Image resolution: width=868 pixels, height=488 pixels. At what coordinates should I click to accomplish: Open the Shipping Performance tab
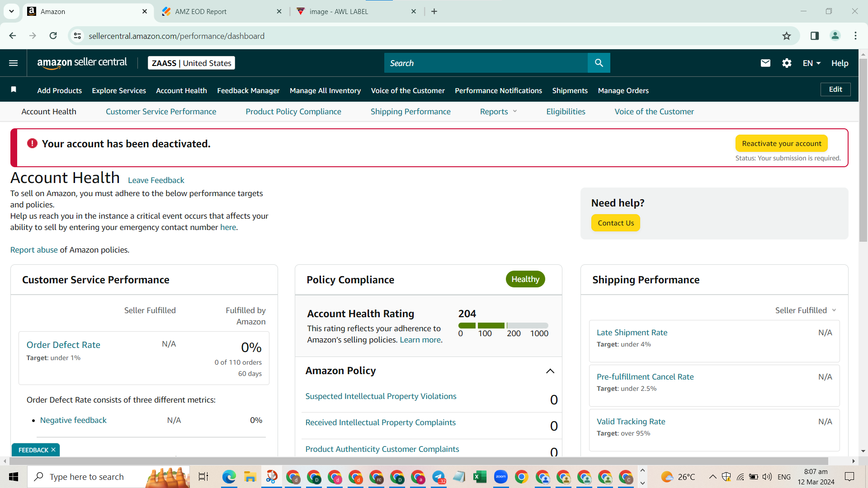[410, 112]
